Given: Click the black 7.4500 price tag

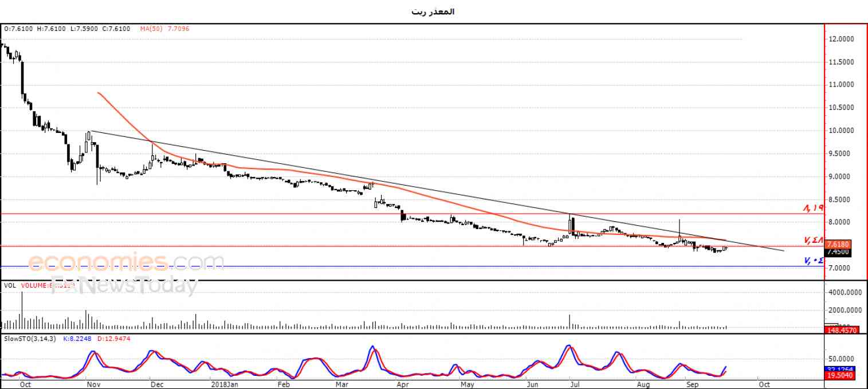Looking at the screenshot, I should point(838,252).
